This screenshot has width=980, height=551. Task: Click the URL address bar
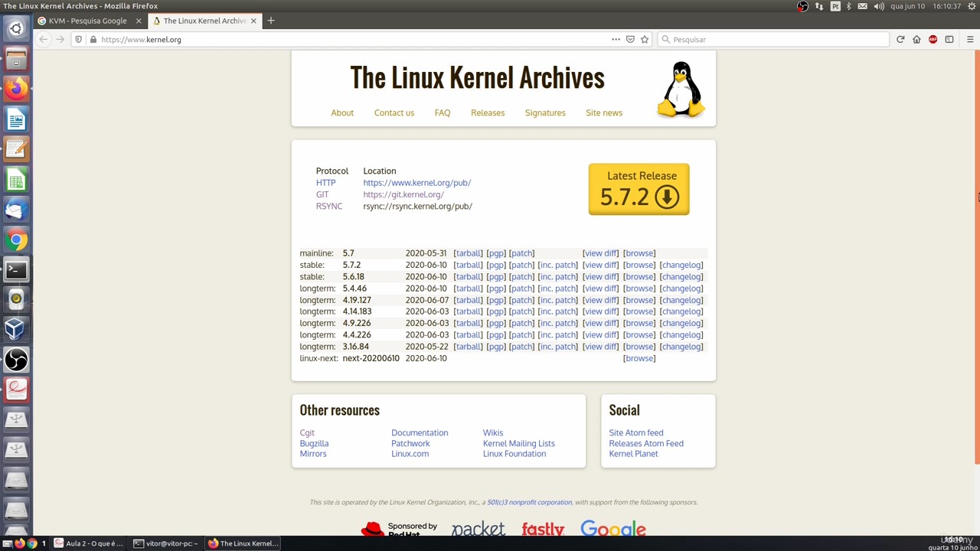click(352, 40)
